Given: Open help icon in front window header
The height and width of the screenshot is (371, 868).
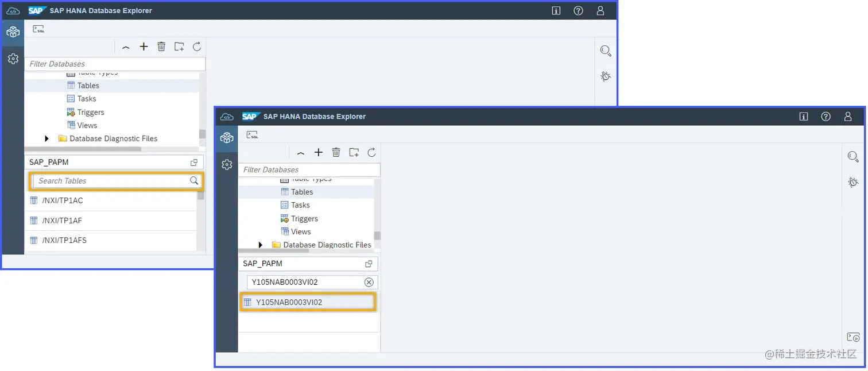Looking at the screenshot, I should tap(826, 116).
